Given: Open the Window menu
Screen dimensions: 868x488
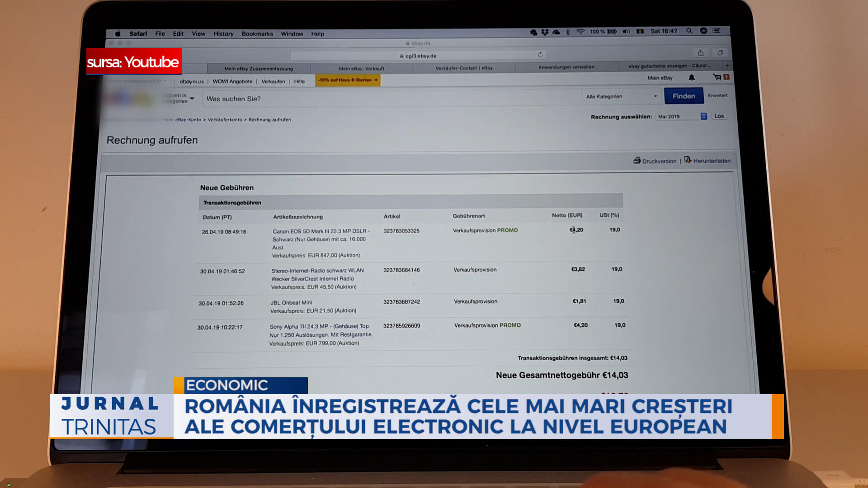Looking at the screenshot, I should click(292, 33).
